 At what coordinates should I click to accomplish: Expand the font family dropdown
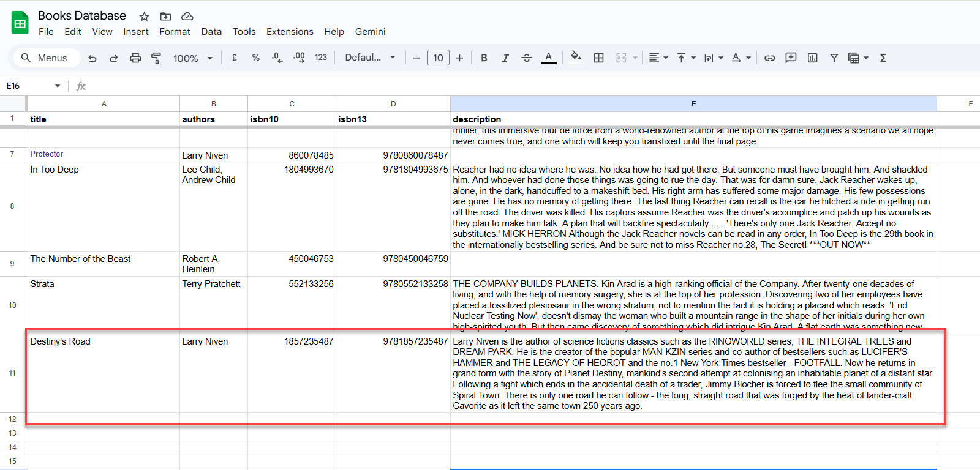point(370,58)
